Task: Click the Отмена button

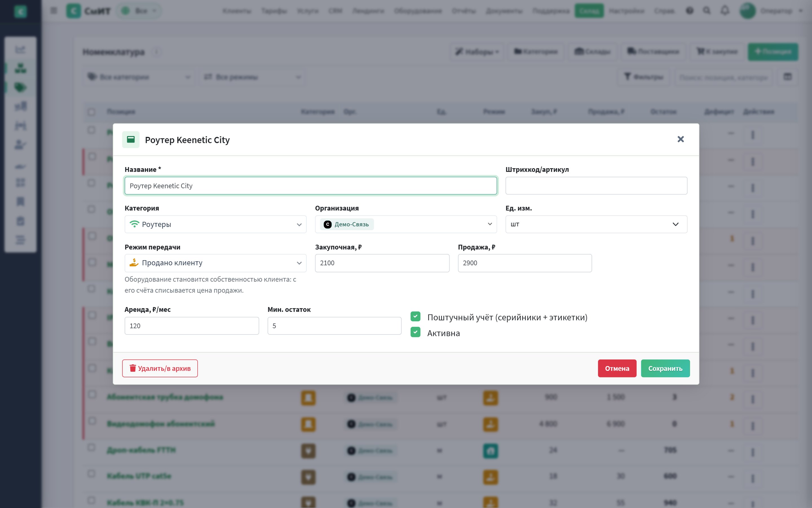Action: [617, 368]
